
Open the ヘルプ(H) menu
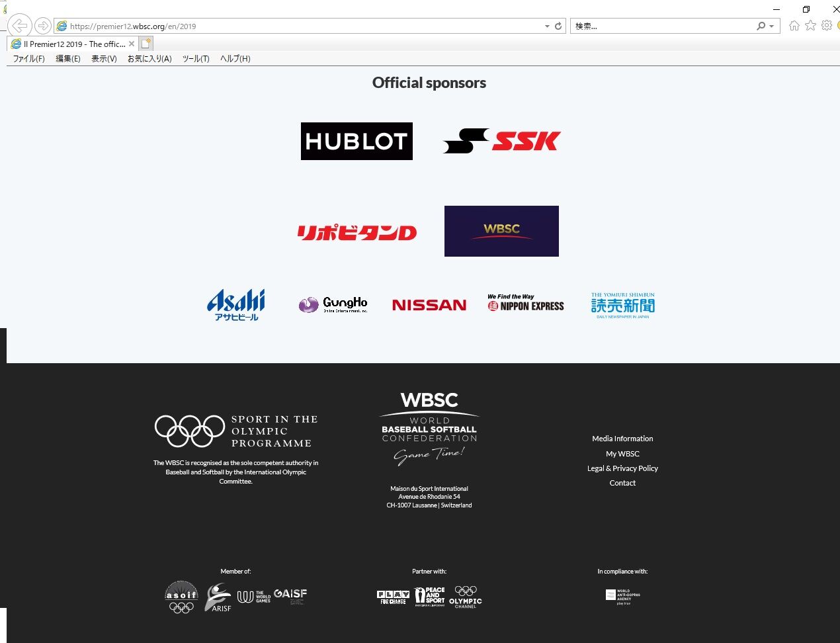235,59
